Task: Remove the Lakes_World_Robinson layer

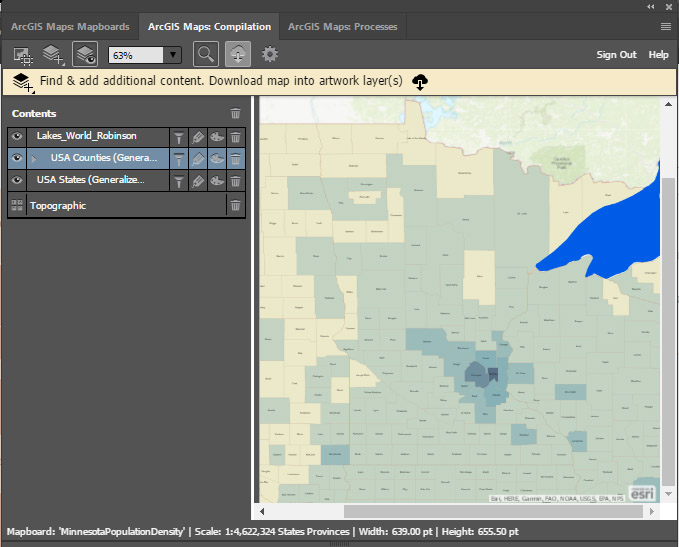Action: [236, 137]
